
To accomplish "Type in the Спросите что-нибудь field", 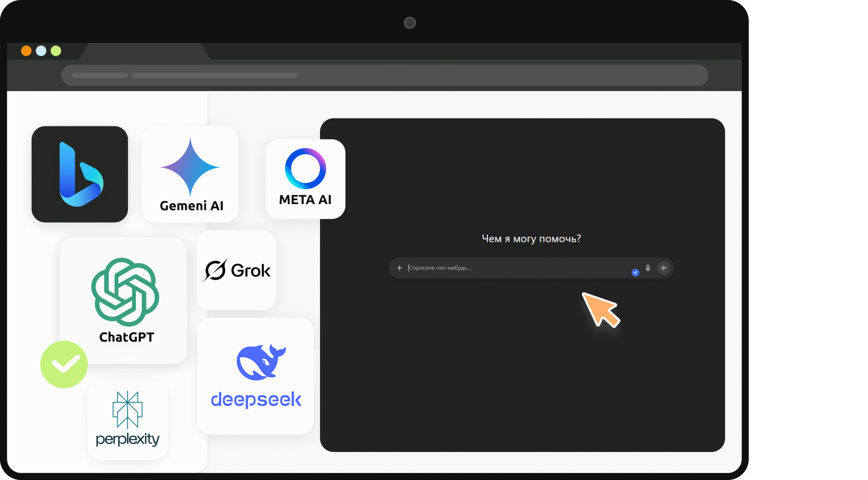I will pos(509,268).
